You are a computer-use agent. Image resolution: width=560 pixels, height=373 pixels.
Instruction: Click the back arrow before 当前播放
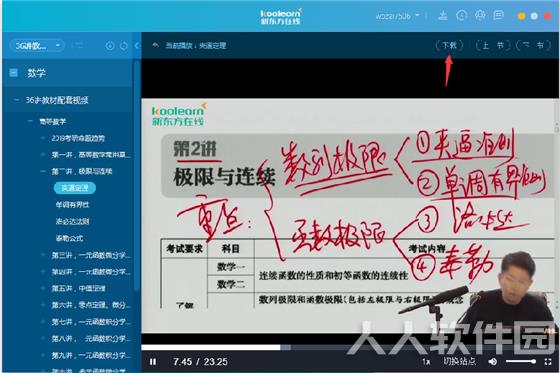pyautogui.click(x=155, y=45)
